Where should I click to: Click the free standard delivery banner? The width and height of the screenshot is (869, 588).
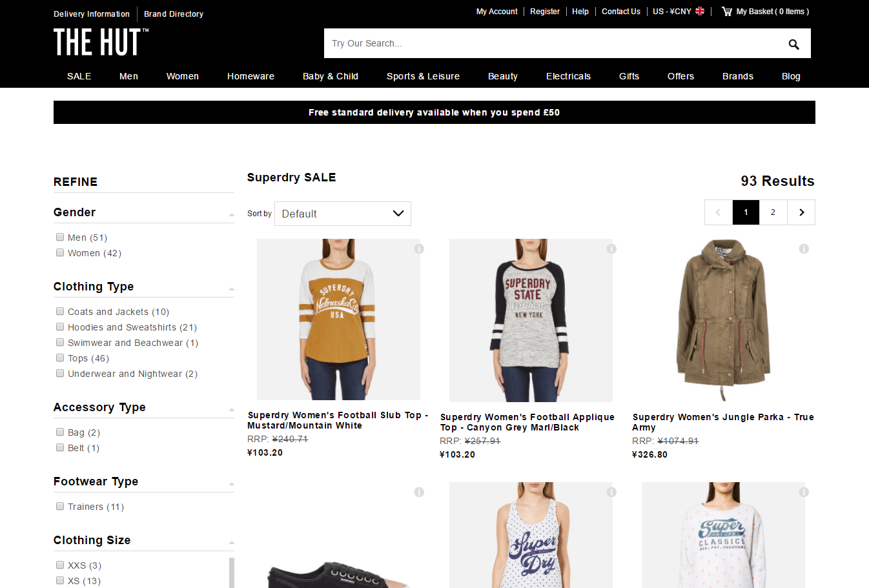pyautogui.click(x=434, y=112)
